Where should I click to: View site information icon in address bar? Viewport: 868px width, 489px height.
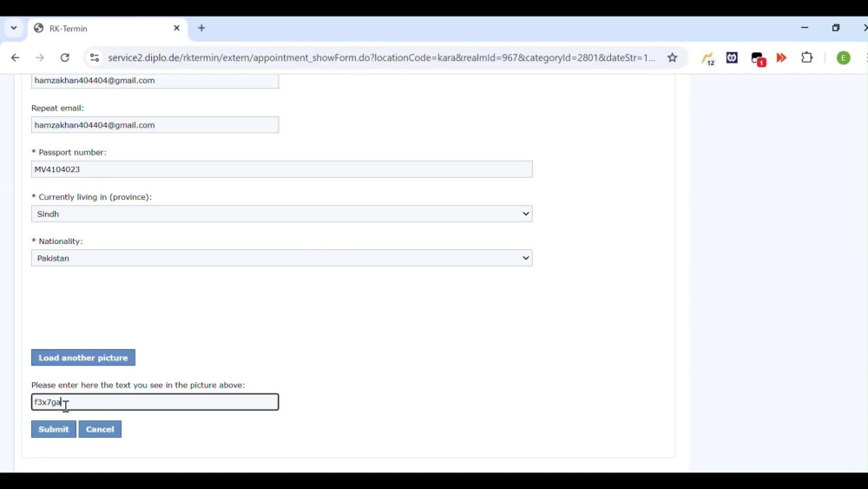95,57
